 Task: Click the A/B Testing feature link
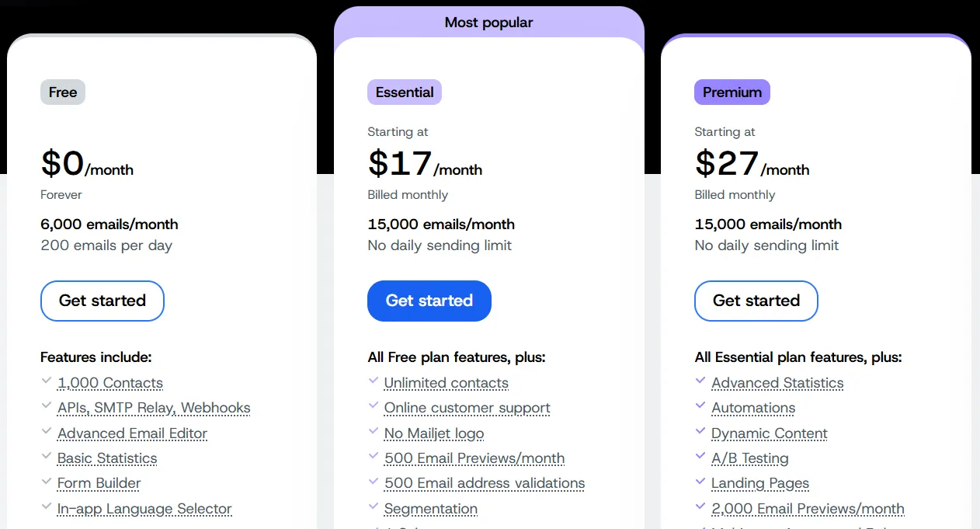[749, 458]
